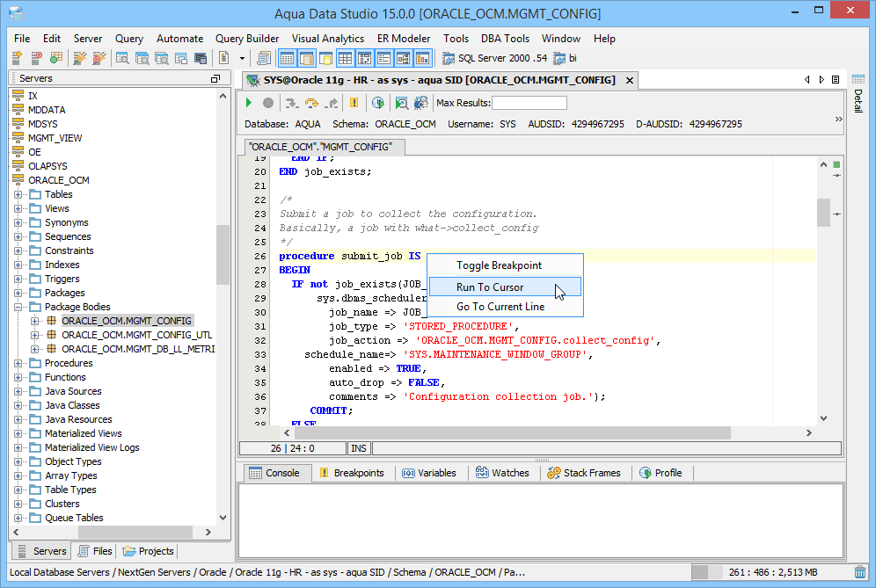Image resolution: width=876 pixels, height=588 pixels.
Task: Open the DBA Tools menu
Action: [x=505, y=38]
